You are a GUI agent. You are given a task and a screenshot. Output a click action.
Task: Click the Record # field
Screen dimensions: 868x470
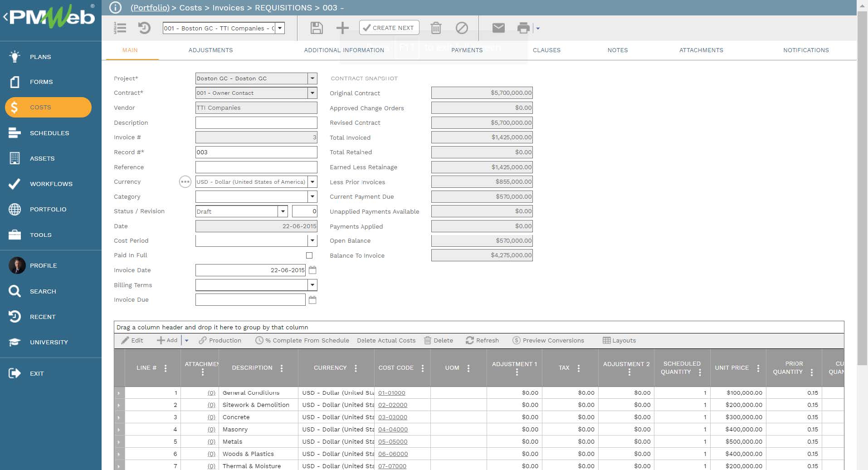click(256, 152)
